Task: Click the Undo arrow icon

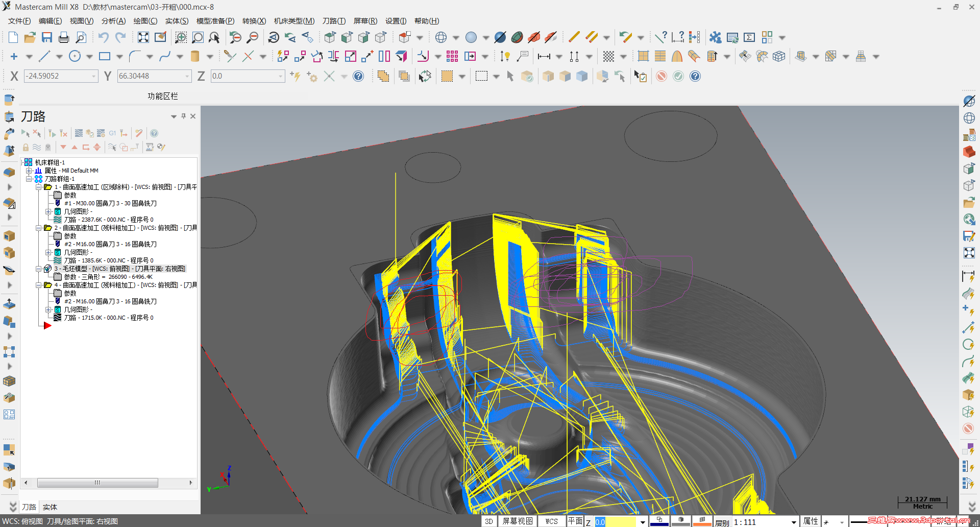Action: coord(103,37)
